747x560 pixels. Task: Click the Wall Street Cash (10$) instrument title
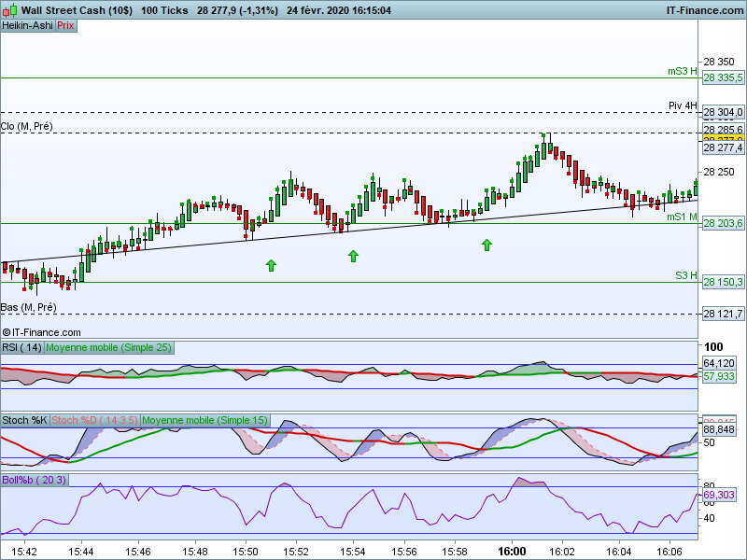(x=77, y=10)
